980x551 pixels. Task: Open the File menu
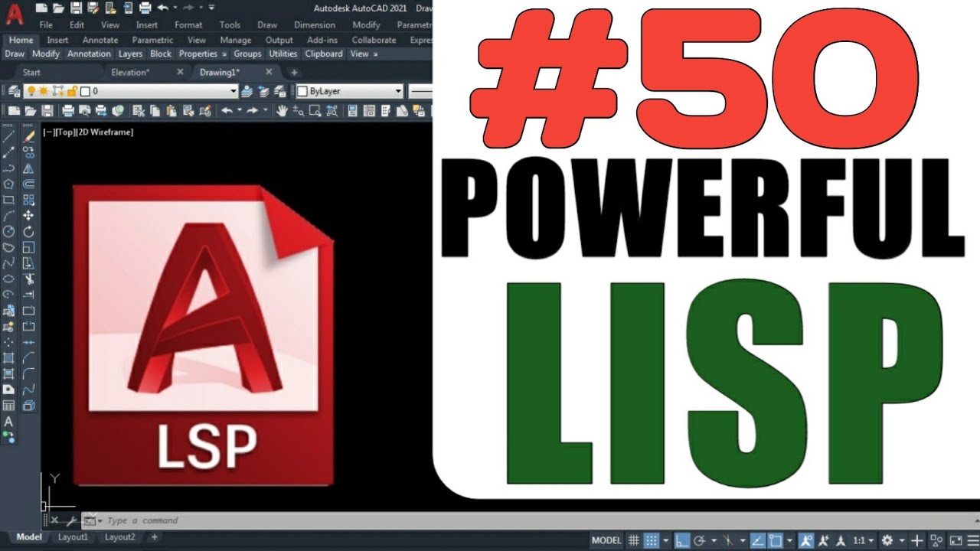click(45, 25)
